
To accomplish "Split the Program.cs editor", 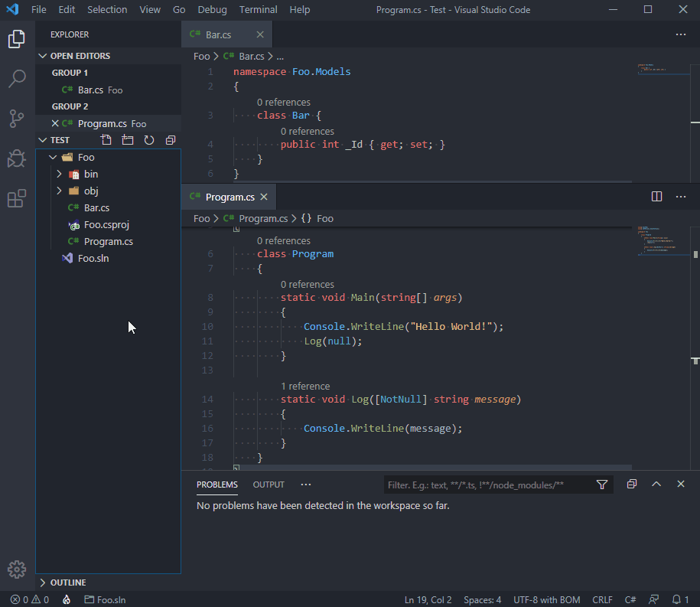I will 656,197.
